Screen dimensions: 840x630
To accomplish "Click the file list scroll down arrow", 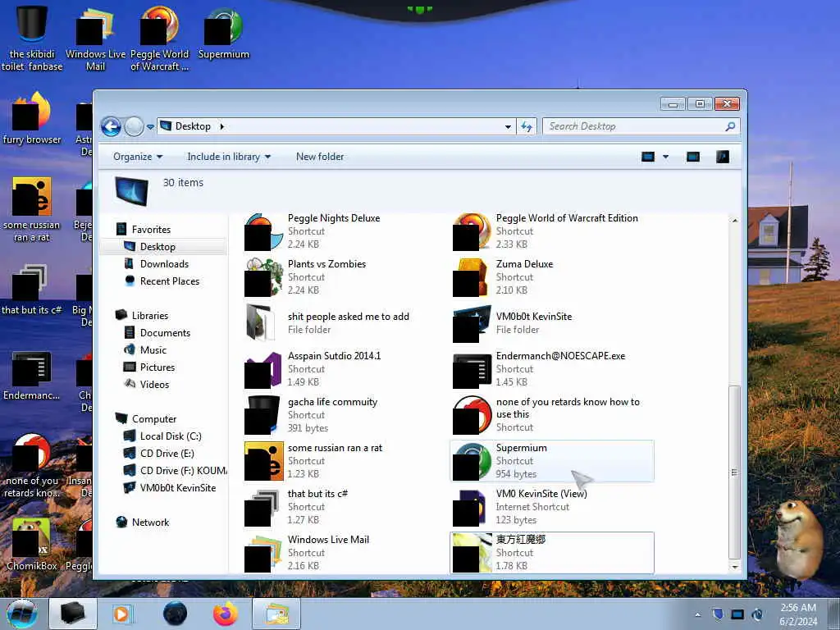I will click(734, 567).
